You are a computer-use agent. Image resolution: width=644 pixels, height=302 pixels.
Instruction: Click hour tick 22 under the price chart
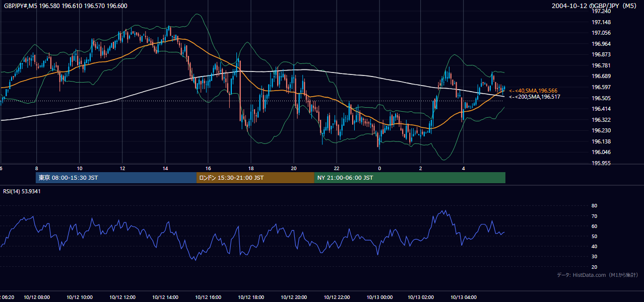(337, 168)
